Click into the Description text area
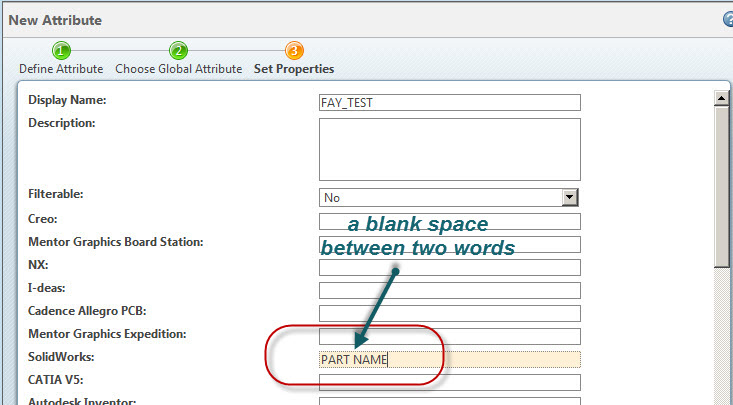 pos(449,149)
